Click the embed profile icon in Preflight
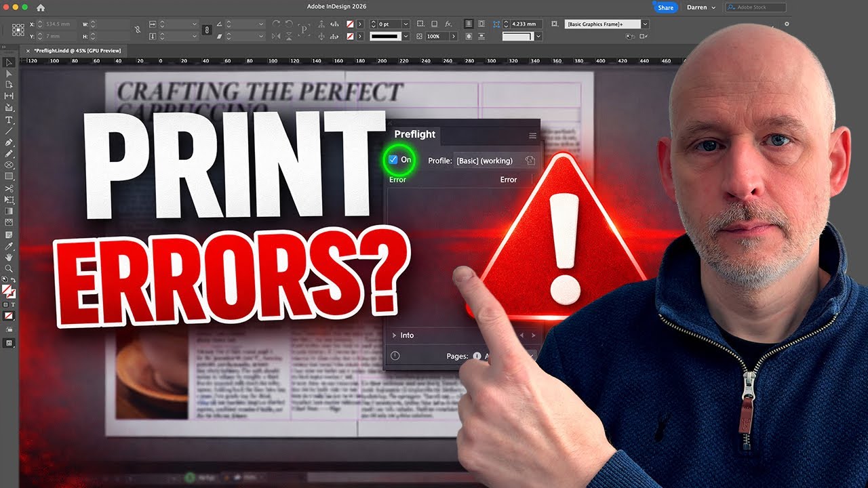This screenshot has width=868, height=488. click(530, 161)
